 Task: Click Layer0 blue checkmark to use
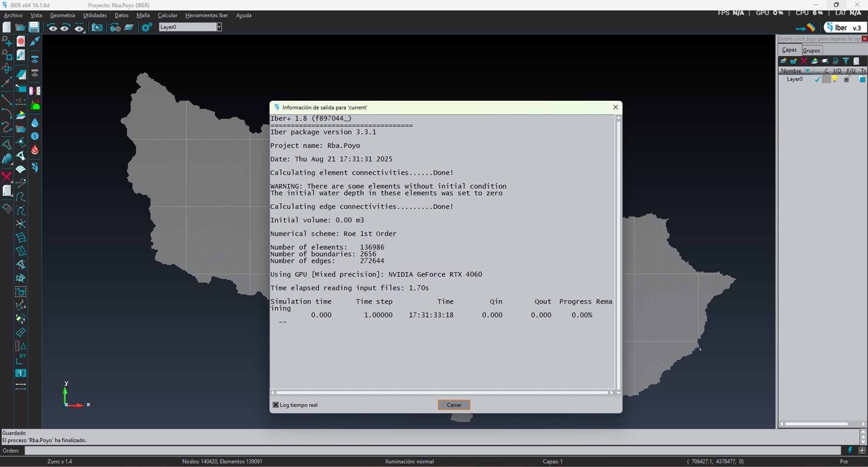tap(817, 79)
